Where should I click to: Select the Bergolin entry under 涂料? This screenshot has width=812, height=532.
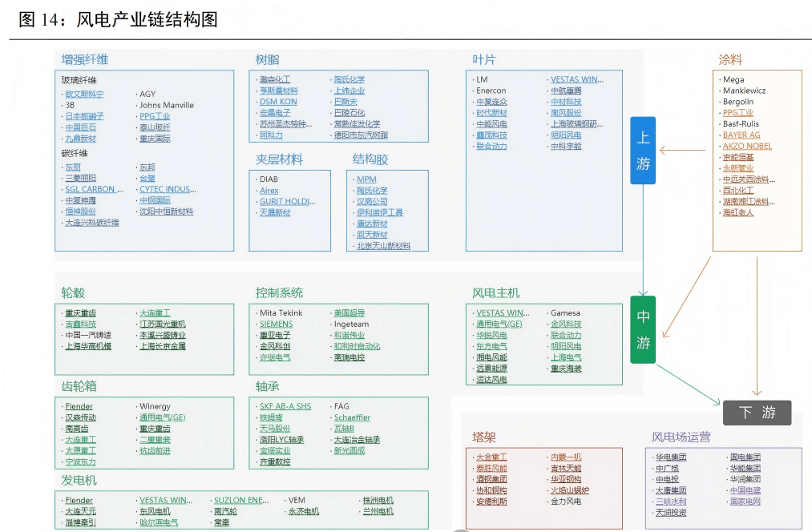pyautogui.click(x=738, y=102)
